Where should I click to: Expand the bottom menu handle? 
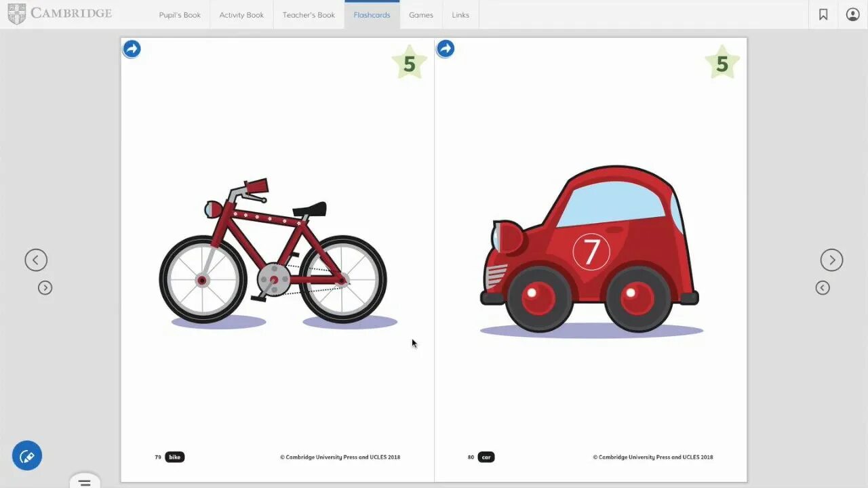(85, 482)
